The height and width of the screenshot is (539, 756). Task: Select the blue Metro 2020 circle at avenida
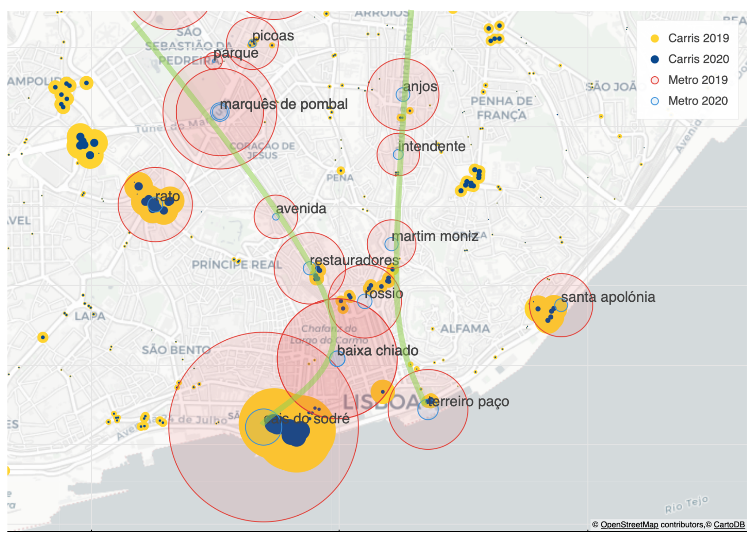click(x=276, y=217)
